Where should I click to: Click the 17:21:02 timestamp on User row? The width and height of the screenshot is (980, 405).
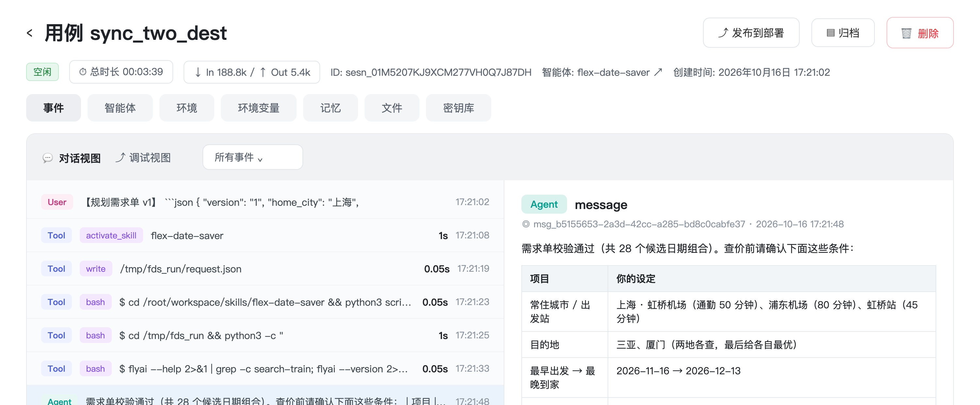tap(472, 202)
